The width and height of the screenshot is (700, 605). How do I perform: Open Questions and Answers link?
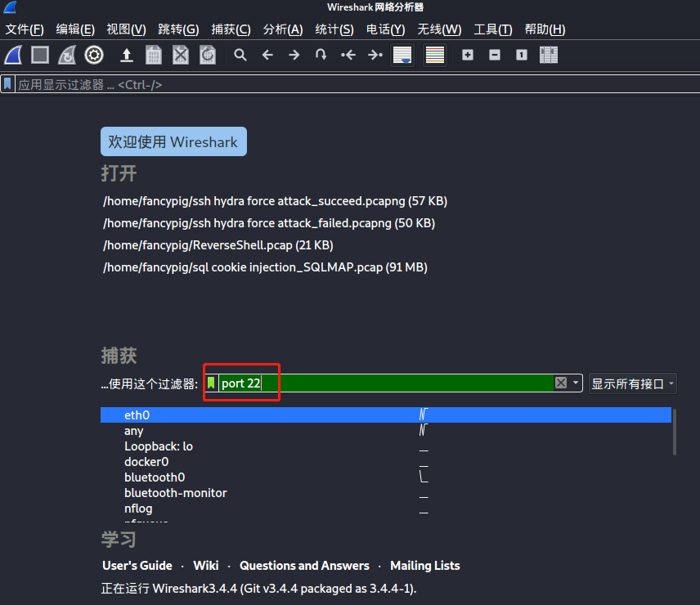(304, 566)
